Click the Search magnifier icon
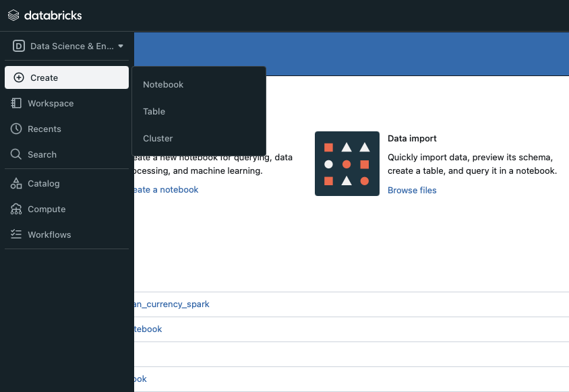 17,154
